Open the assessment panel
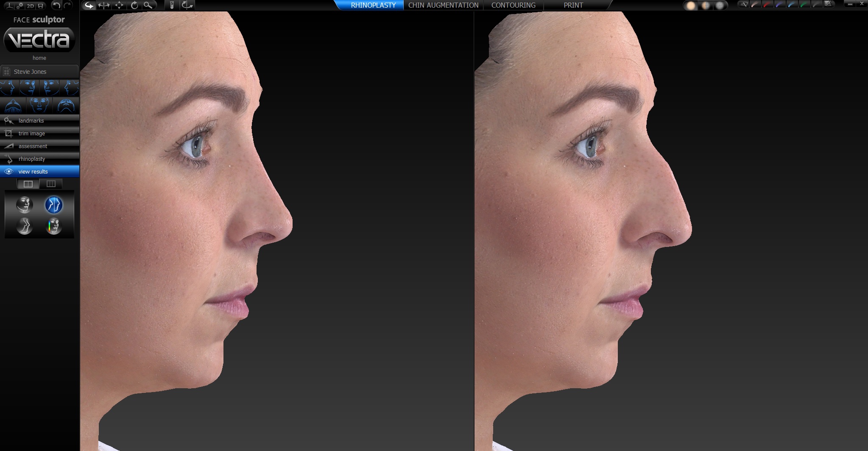The image size is (868, 451). click(39, 146)
